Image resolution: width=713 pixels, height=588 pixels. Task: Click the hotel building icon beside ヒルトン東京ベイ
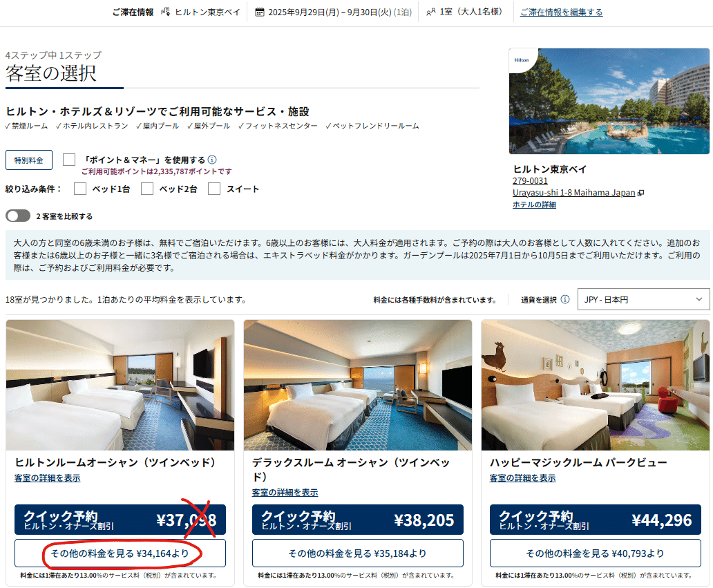coord(166,12)
